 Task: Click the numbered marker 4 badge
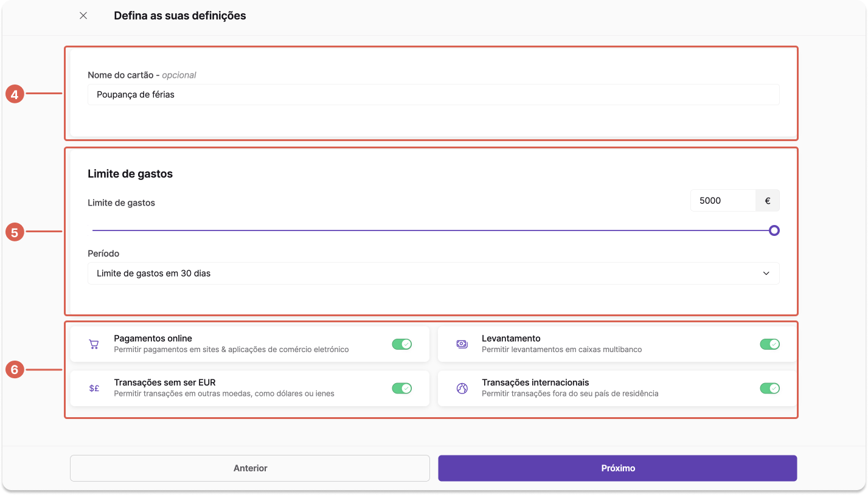[x=15, y=94]
